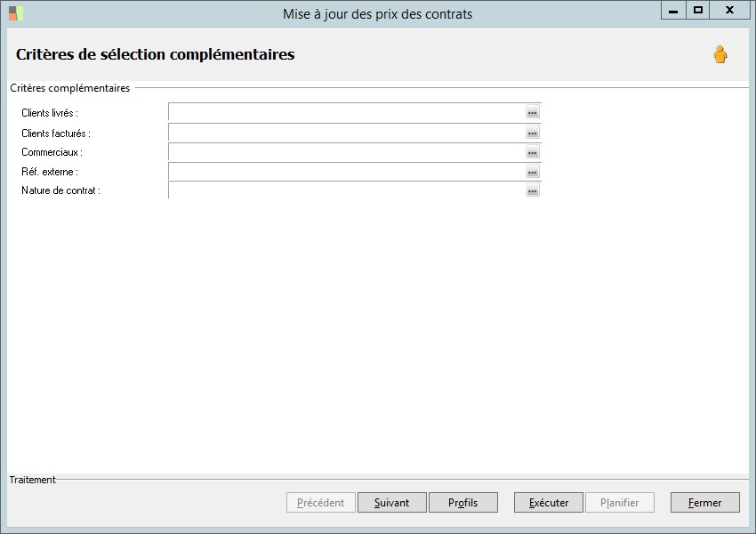
Task: Click the orange user icon in header
Action: pyautogui.click(x=720, y=55)
